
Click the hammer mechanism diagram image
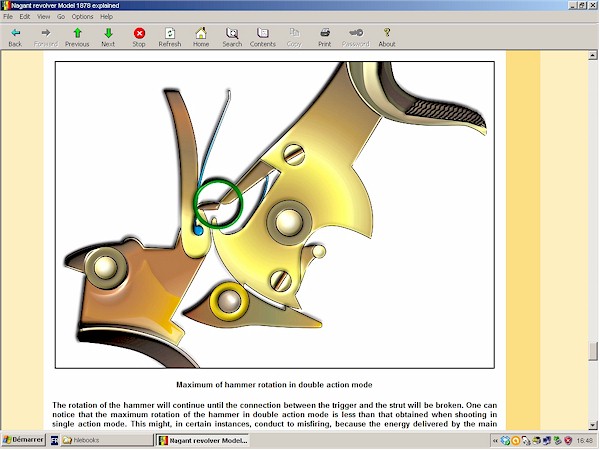point(275,215)
